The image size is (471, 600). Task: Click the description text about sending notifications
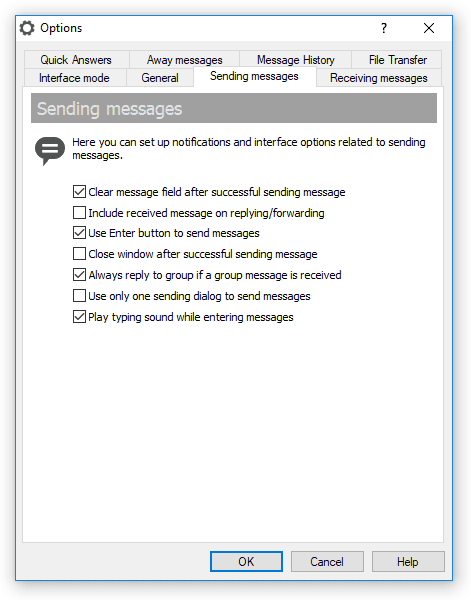point(249,149)
